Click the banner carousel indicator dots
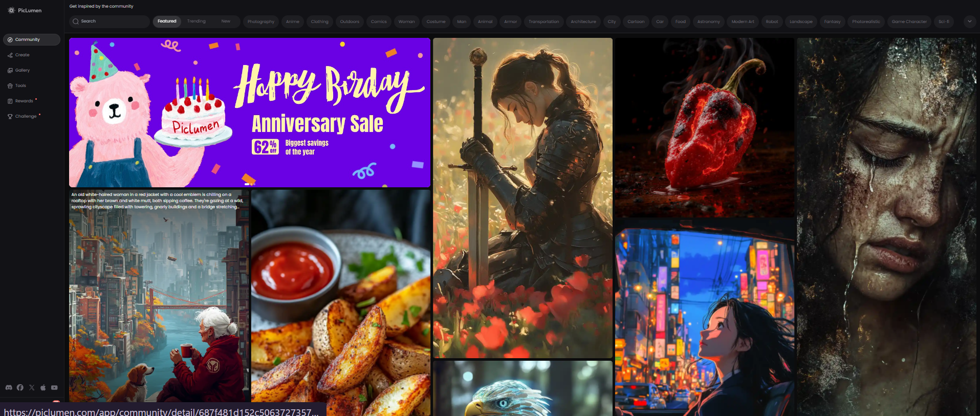This screenshot has height=416, width=980. (x=250, y=184)
